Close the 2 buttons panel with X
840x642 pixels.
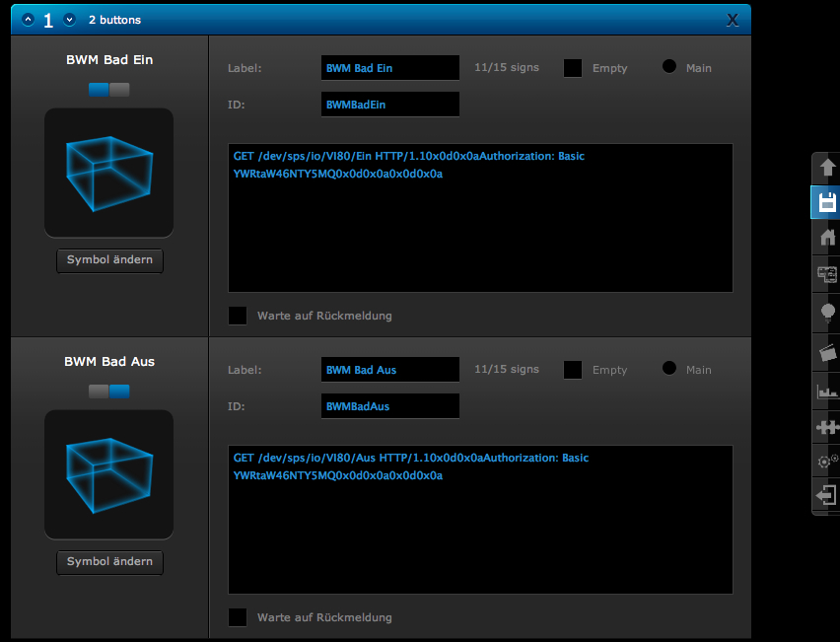coord(733,21)
